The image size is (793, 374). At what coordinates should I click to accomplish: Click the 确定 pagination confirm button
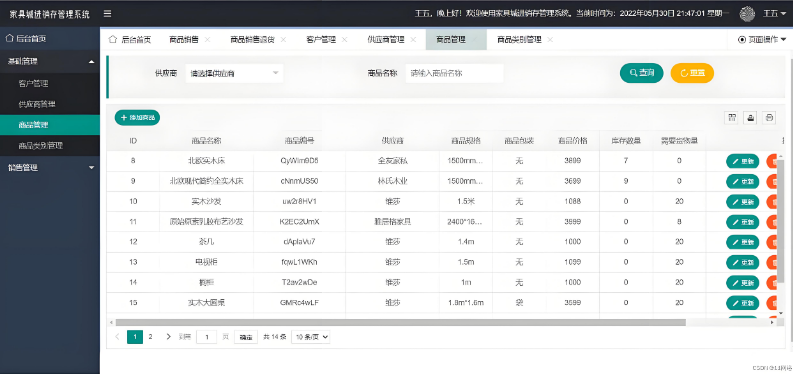click(x=246, y=337)
